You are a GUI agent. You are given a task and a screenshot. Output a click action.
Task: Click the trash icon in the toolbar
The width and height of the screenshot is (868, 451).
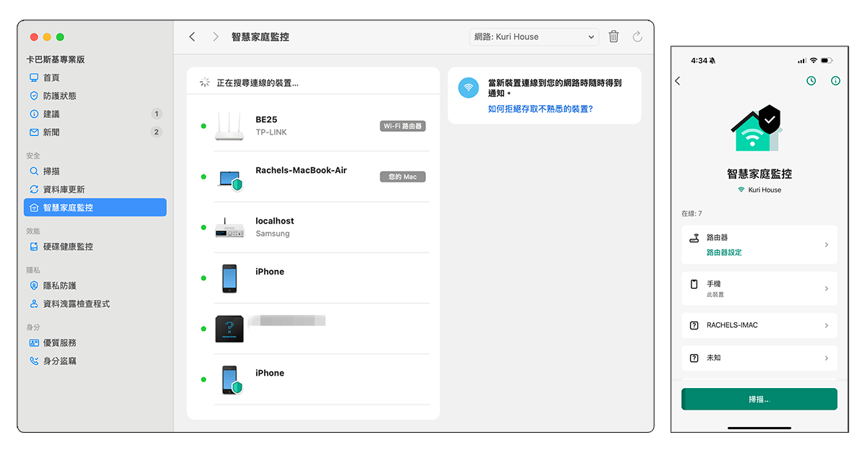pos(613,37)
